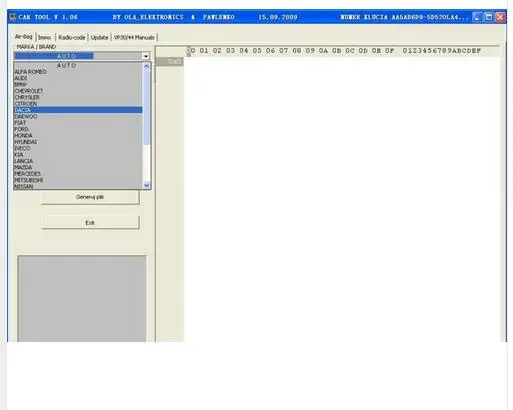
Task: Select FORD in the brand list
Action: point(78,129)
